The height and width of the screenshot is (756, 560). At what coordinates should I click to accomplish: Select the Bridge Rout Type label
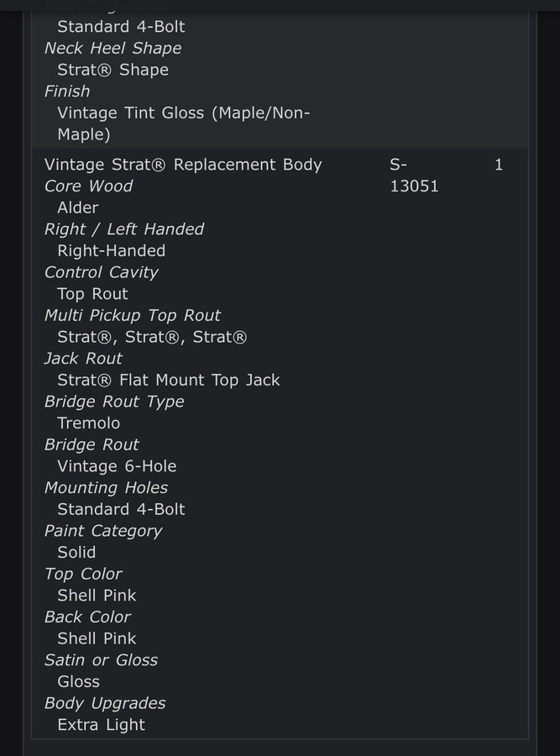114,402
